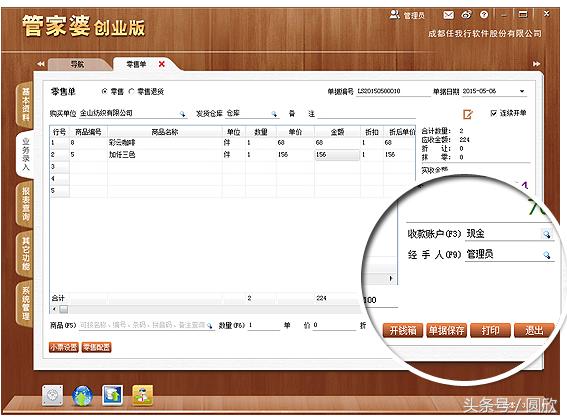
Task: Open the 报表查询 side tab
Action: (25, 204)
